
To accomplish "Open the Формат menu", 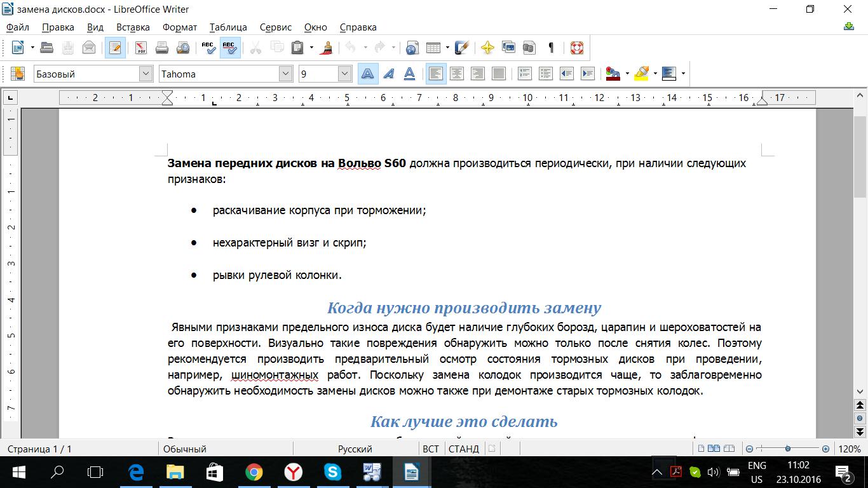I will pos(180,27).
